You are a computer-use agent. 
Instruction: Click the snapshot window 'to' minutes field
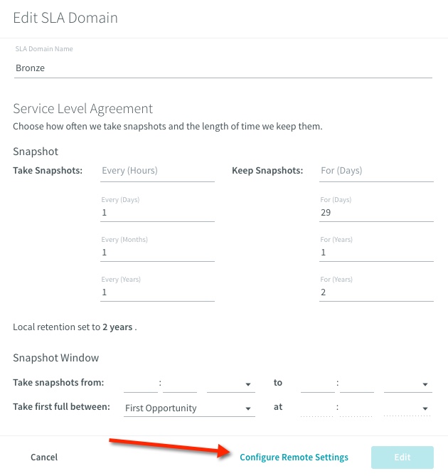[x=357, y=384]
